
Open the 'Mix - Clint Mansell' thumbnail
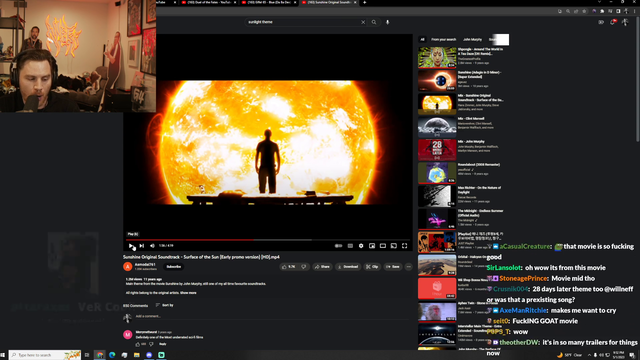[x=437, y=127]
